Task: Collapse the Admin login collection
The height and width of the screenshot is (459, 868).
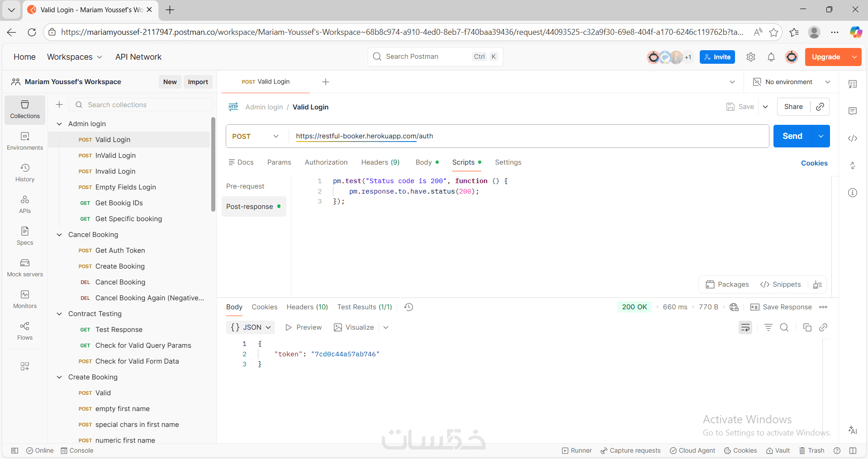Action: 59,124
